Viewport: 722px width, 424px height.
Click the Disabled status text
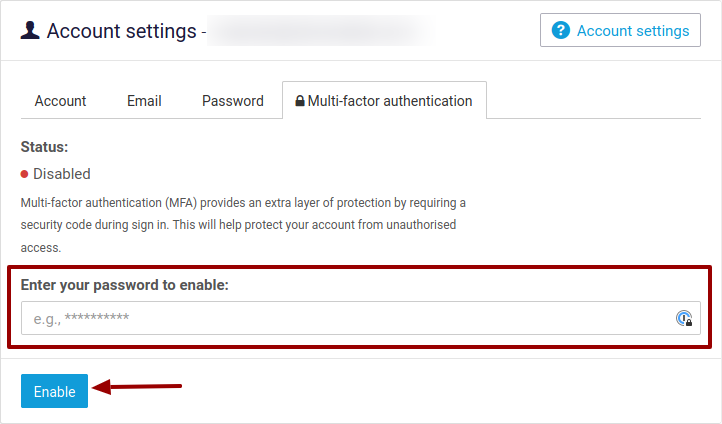pyautogui.click(x=62, y=174)
